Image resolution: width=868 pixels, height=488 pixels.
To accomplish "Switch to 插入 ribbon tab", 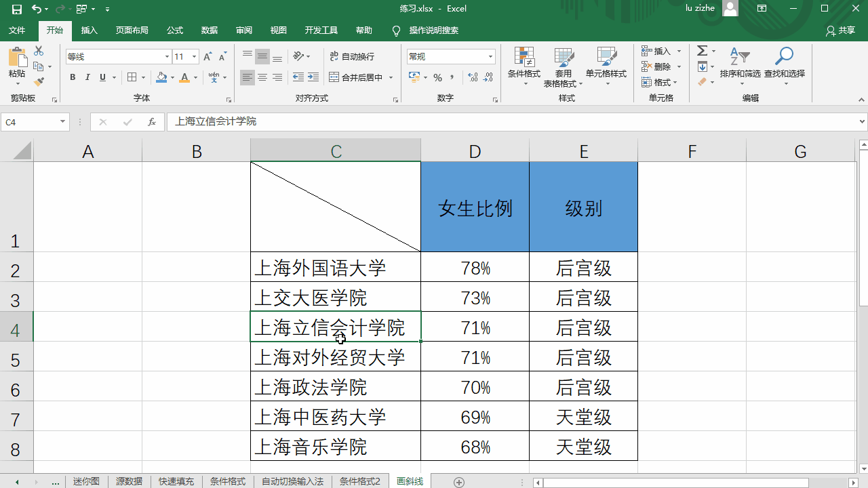I will click(89, 30).
